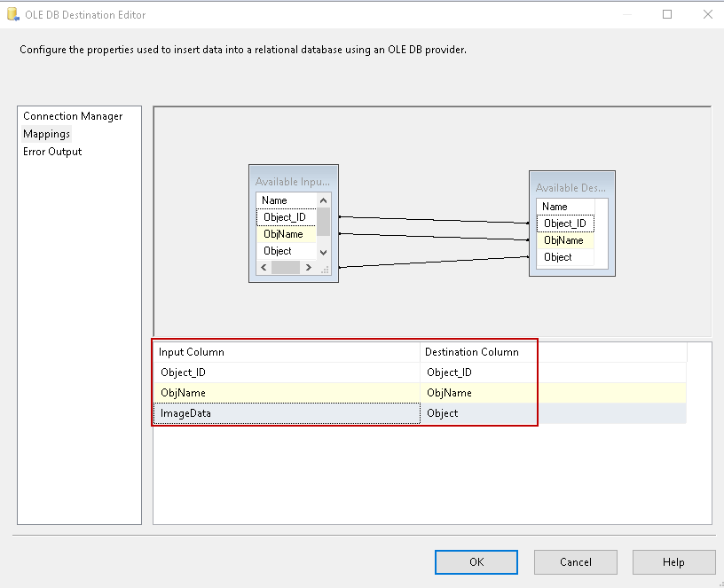This screenshot has width=724, height=588.
Task: Select Object_ID in the Available Inputs list
Action: click(286, 217)
